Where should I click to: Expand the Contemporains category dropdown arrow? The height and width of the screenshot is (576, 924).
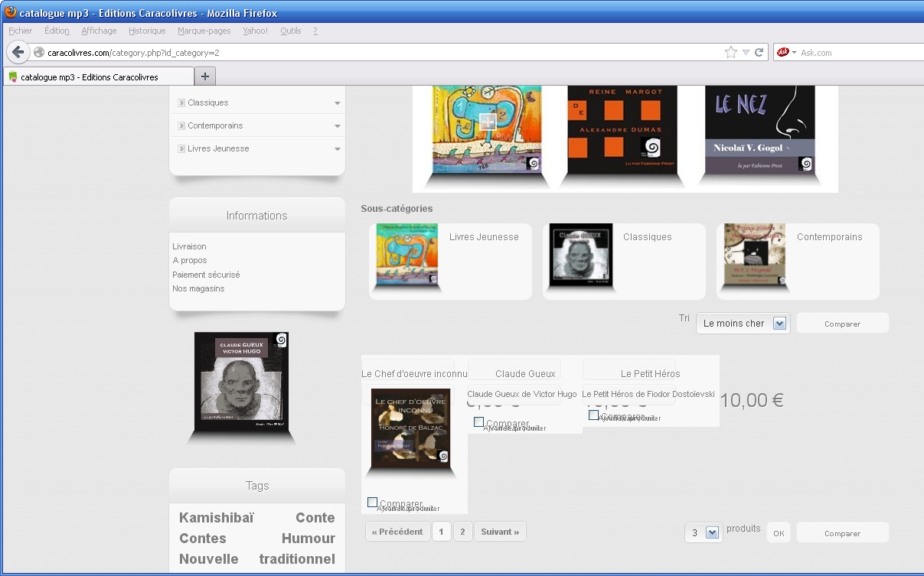pyautogui.click(x=338, y=126)
